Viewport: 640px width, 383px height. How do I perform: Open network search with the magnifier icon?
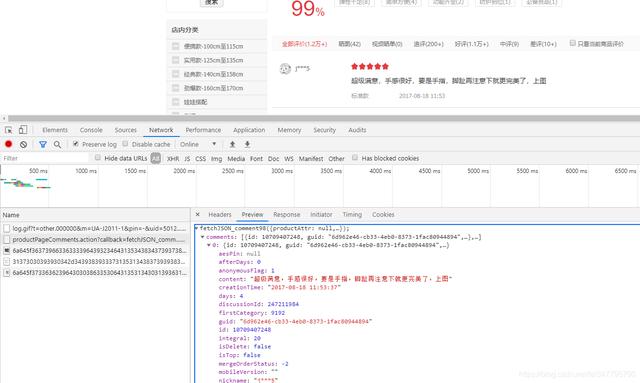(x=57, y=144)
